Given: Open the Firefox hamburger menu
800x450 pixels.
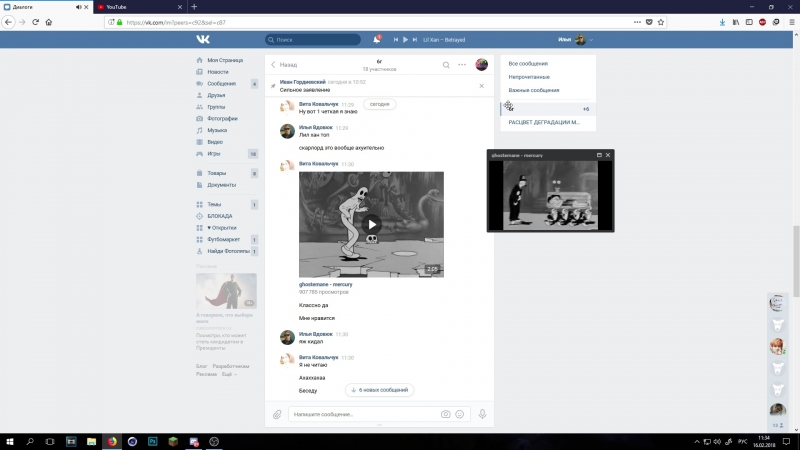Looking at the screenshot, I should tap(791, 22).
